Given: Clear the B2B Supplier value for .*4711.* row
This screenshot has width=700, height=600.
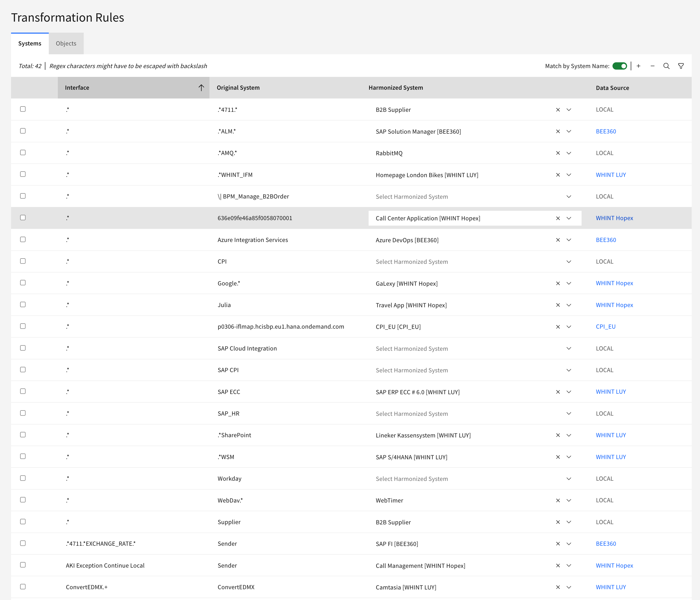Looking at the screenshot, I should pos(558,110).
